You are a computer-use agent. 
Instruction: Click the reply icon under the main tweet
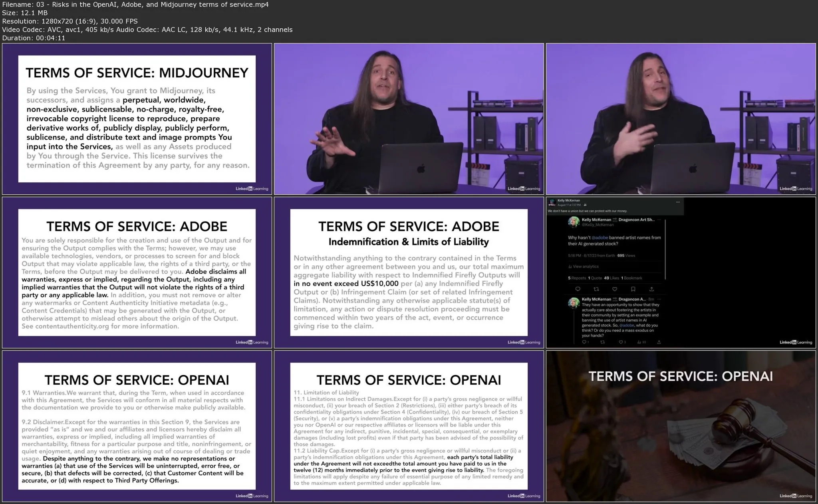[578, 289]
